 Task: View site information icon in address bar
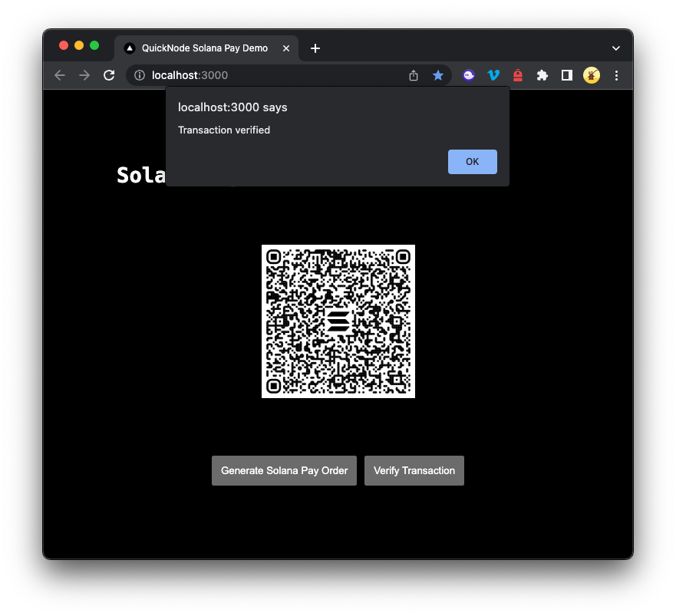point(139,75)
